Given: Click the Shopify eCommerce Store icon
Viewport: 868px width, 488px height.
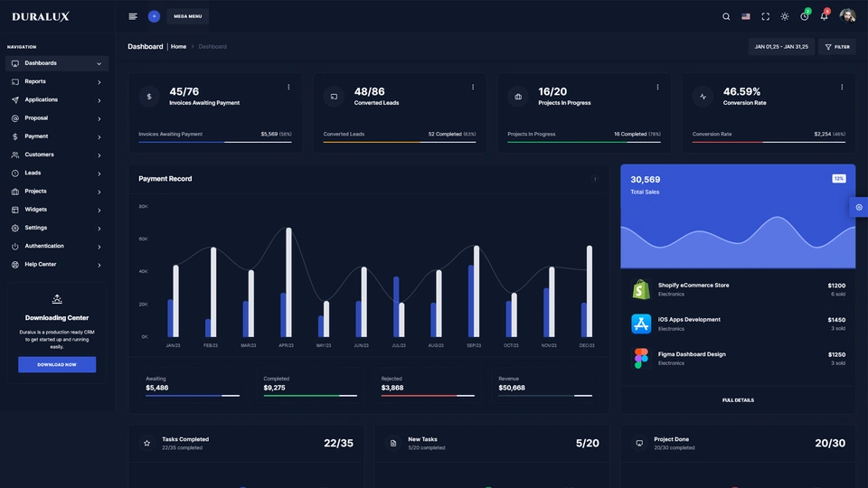Looking at the screenshot, I should click(641, 289).
